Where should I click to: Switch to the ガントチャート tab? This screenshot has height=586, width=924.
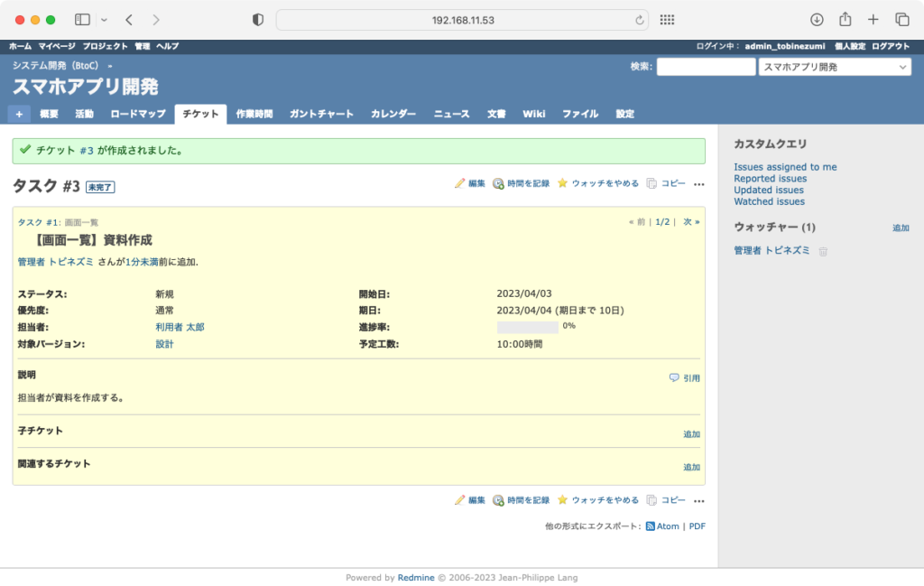point(321,114)
